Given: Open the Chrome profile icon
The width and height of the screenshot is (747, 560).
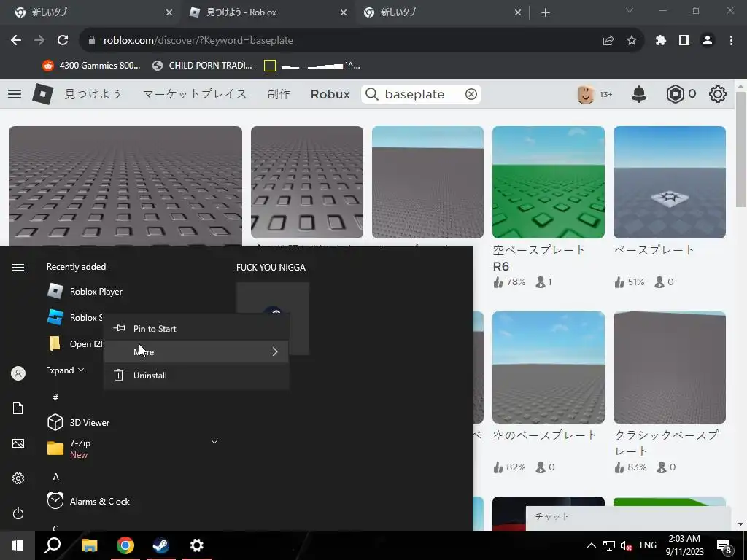Looking at the screenshot, I should [x=708, y=41].
